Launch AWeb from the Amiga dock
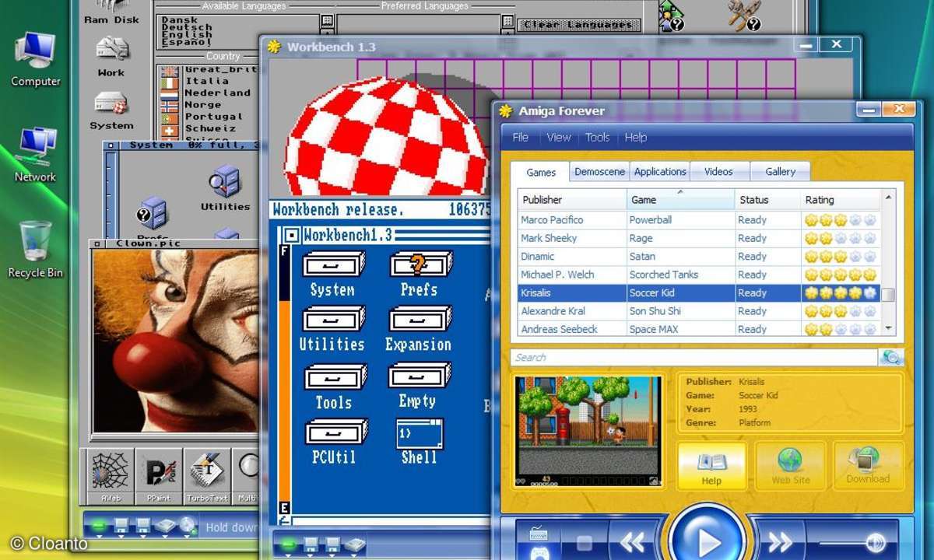Screen dimensions: 934x560 (x=110, y=474)
